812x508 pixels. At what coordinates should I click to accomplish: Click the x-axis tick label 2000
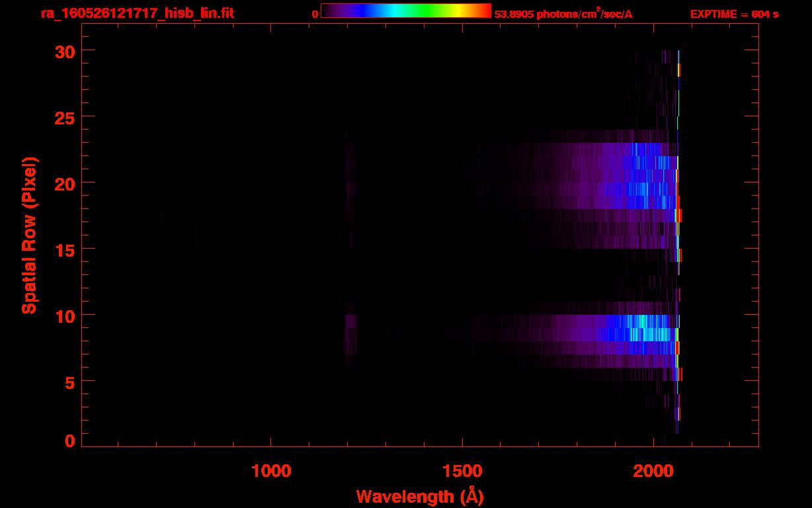coord(654,471)
